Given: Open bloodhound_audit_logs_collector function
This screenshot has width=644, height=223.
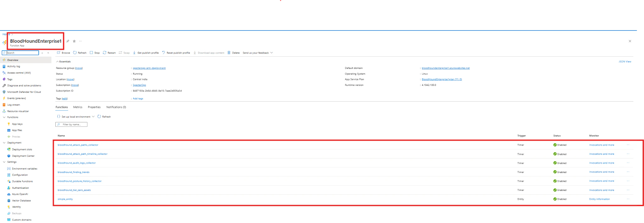Looking at the screenshot, I should click(77, 163).
